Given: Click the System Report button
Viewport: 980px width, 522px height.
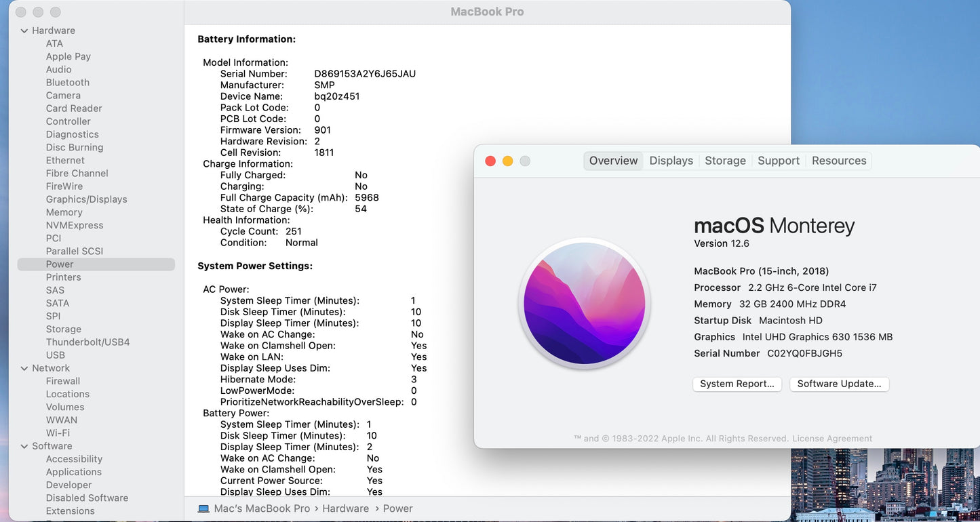Looking at the screenshot, I should 737,384.
